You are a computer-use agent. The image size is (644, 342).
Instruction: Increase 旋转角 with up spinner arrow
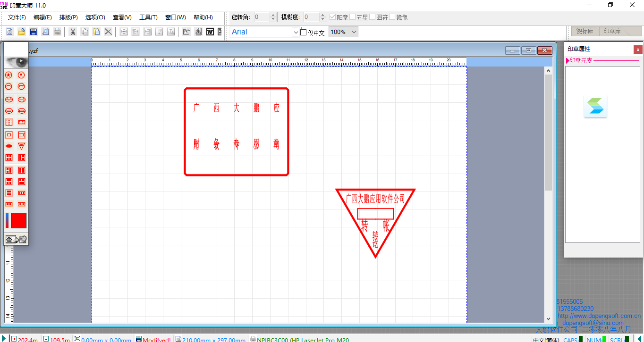tap(273, 15)
